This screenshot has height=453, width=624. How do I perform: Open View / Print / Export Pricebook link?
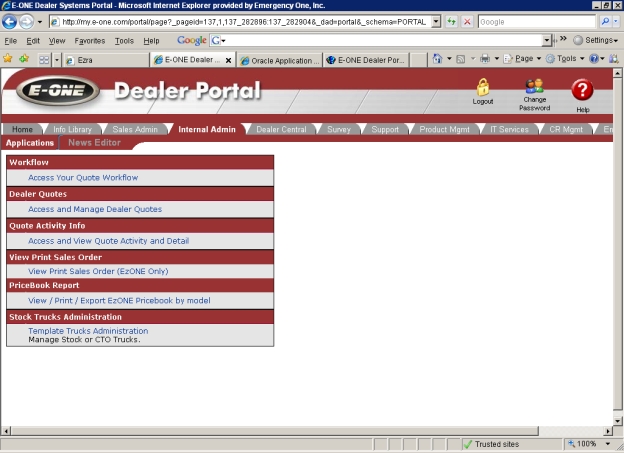[119, 301]
